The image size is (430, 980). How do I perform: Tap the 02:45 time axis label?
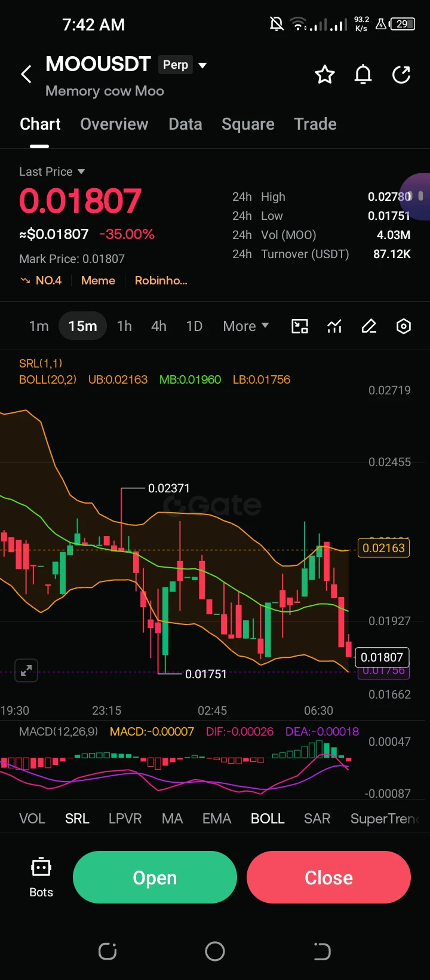pos(213,710)
